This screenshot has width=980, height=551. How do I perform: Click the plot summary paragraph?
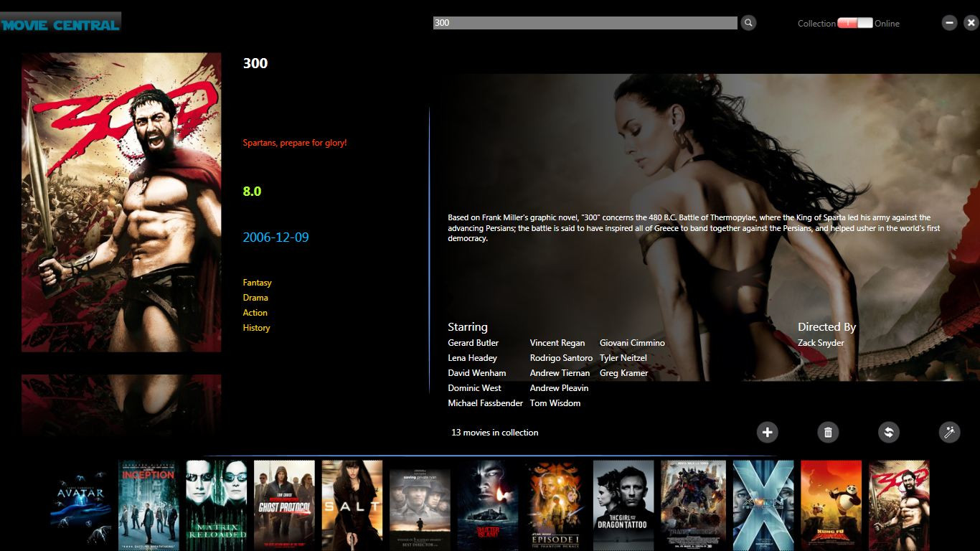694,228
